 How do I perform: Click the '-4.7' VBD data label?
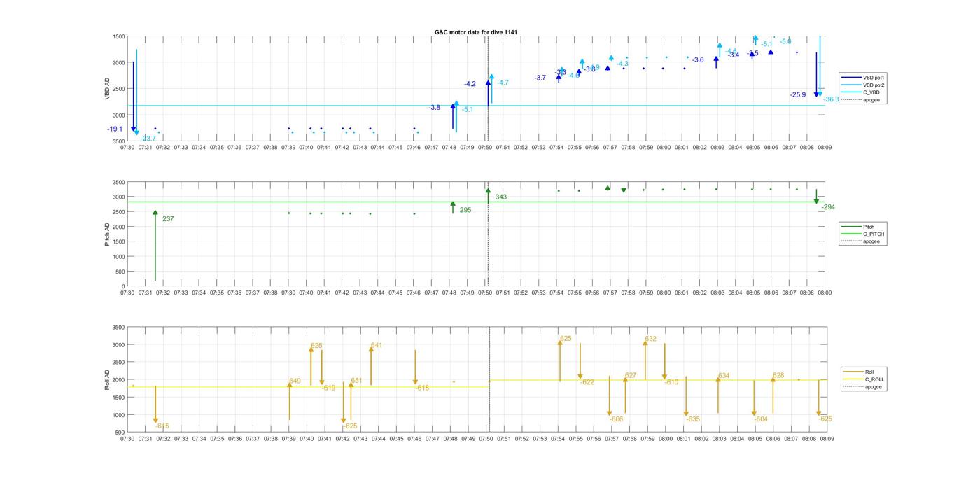(x=503, y=83)
